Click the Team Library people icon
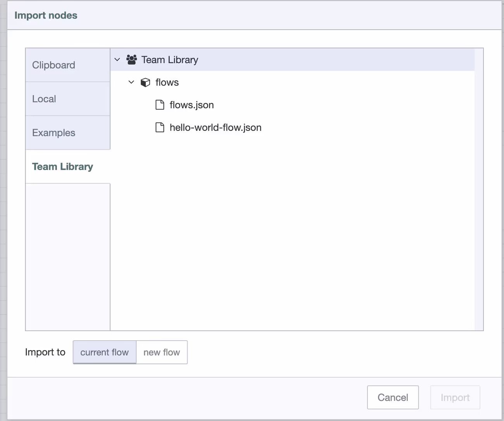The height and width of the screenshot is (421, 504). click(131, 60)
